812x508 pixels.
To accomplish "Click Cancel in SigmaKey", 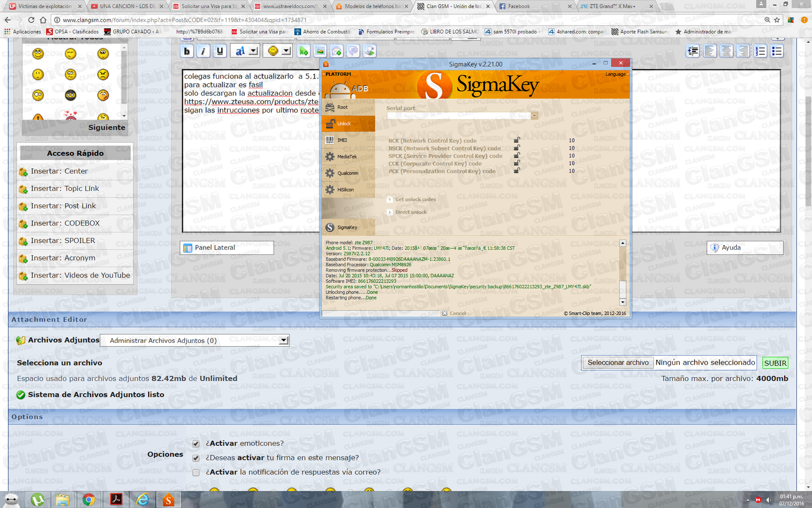I will pos(454,313).
